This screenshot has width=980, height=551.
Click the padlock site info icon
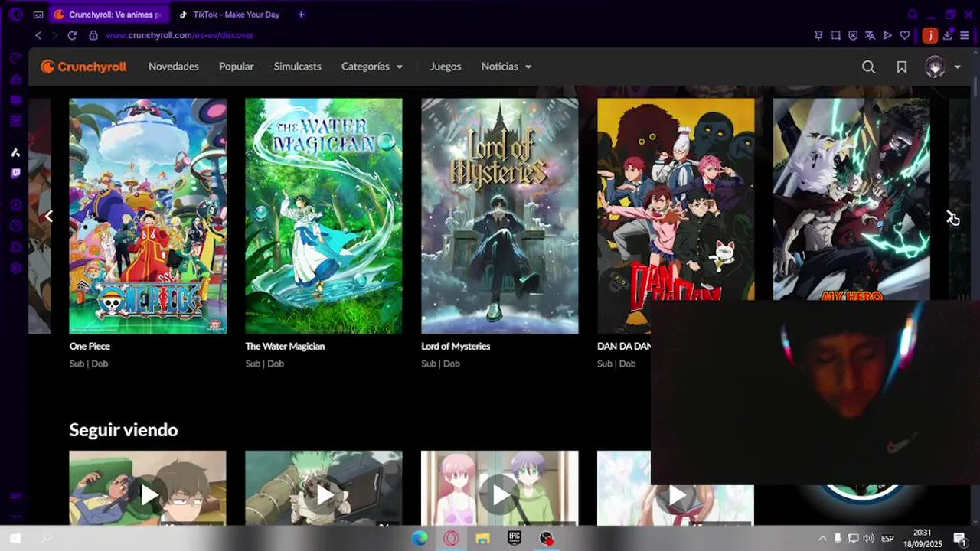[93, 35]
